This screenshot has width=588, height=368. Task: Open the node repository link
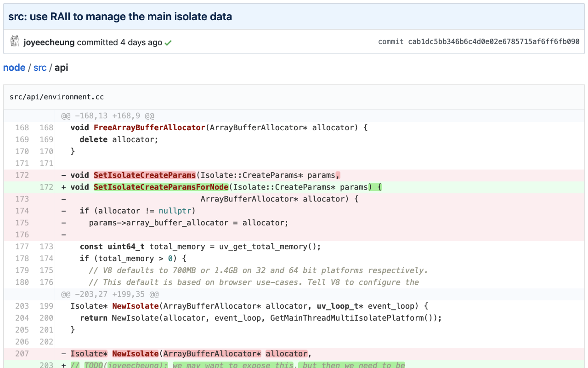click(x=14, y=67)
